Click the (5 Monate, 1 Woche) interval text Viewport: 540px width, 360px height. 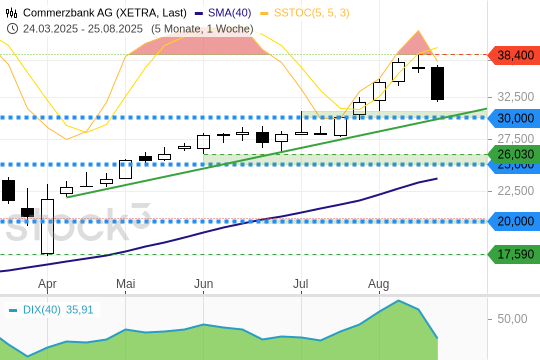202,29
